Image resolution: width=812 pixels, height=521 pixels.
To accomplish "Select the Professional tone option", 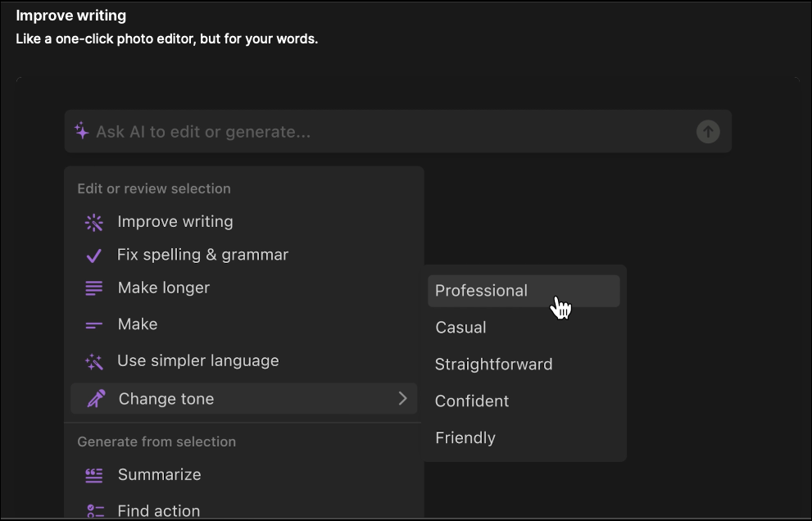I will click(x=524, y=291).
